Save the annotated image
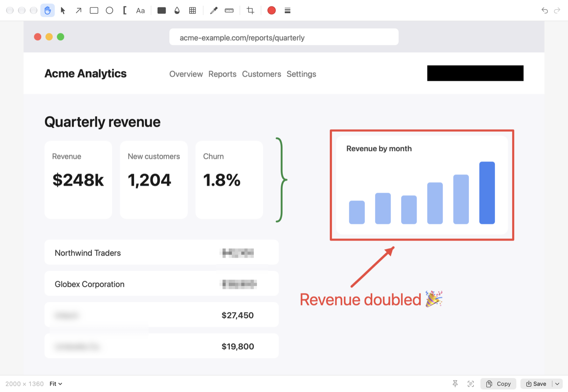568x392 pixels. click(536, 383)
